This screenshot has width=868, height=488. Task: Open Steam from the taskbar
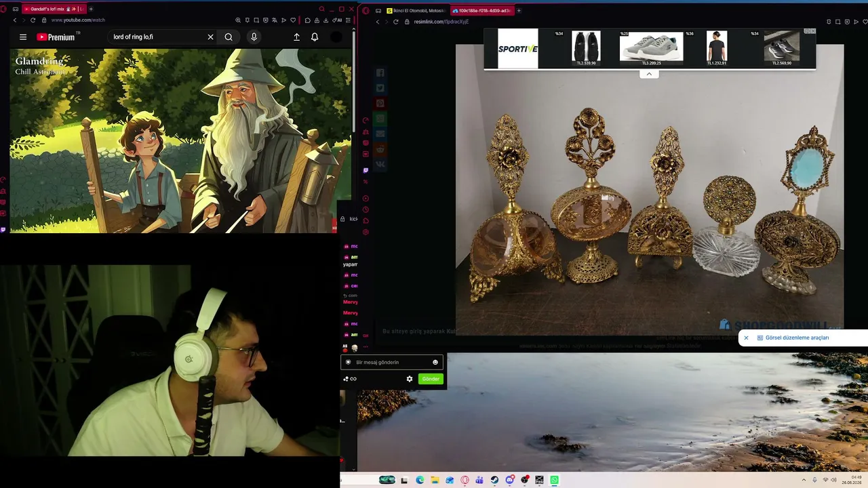(x=494, y=480)
